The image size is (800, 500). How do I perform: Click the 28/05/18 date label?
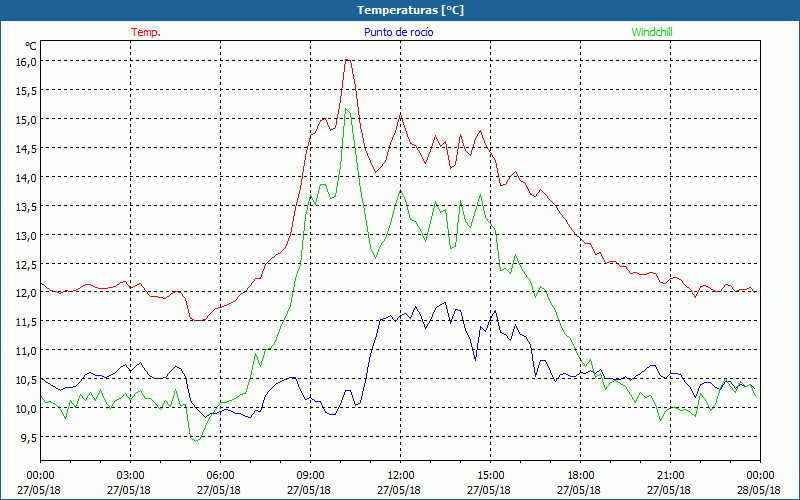(x=759, y=490)
